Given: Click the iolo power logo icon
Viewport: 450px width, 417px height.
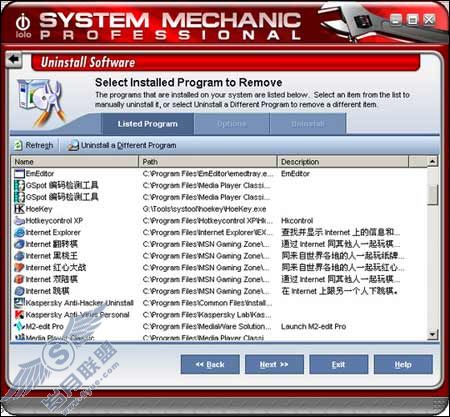Looking at the screenshot, I should coord(23,22).
